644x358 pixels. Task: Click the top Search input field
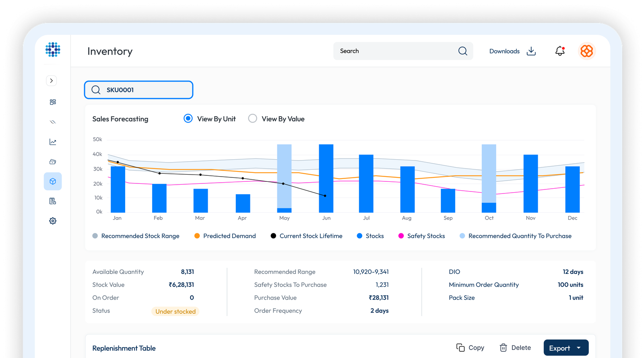[x=396, y=51]
